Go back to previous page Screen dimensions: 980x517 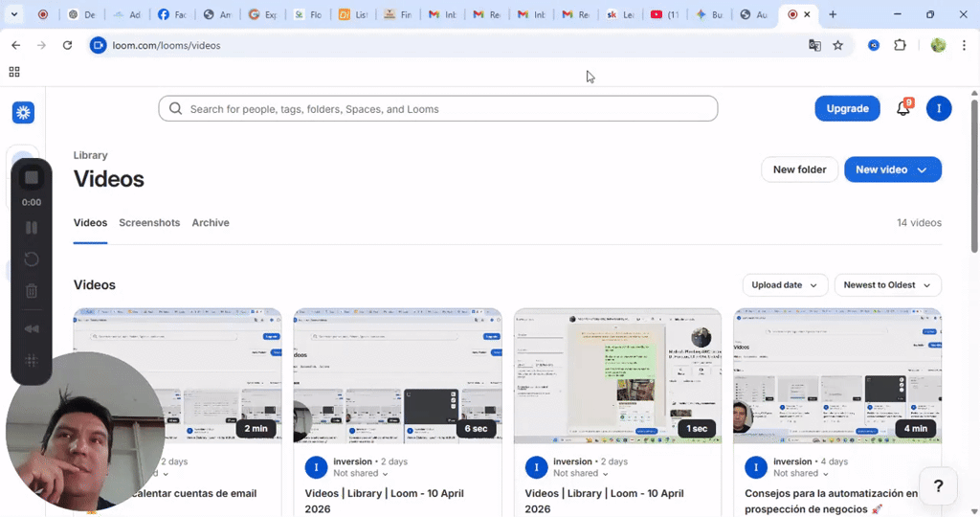(x=15, y=45)
